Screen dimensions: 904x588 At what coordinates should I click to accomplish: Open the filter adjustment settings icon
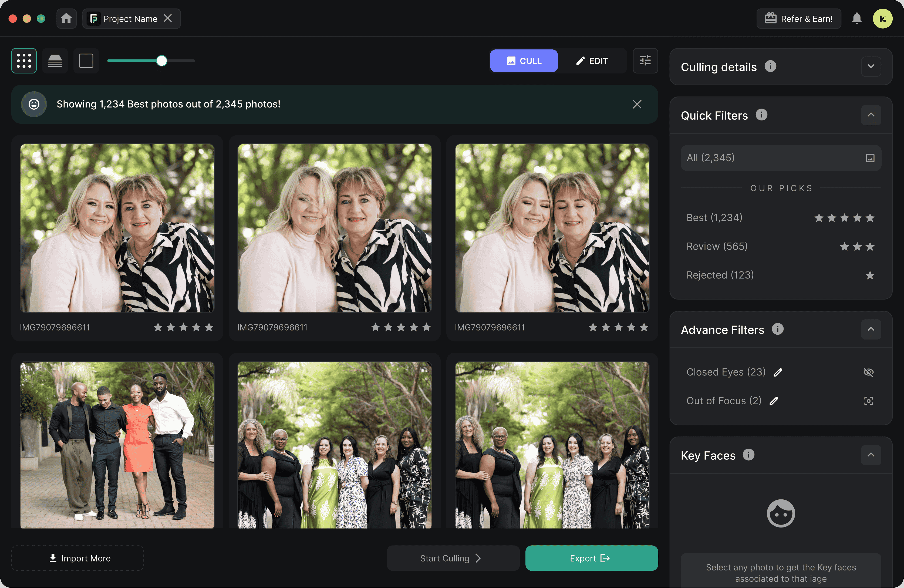(x=645, y=61)
